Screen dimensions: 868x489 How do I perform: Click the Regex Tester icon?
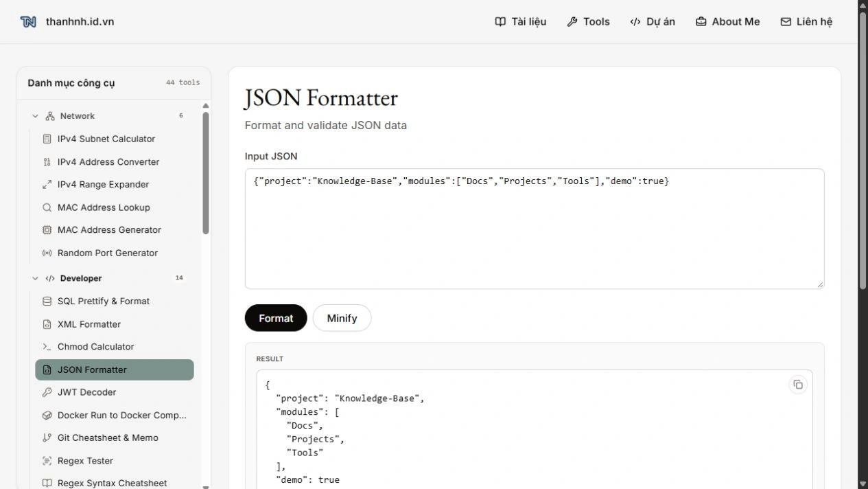[47, 461]
